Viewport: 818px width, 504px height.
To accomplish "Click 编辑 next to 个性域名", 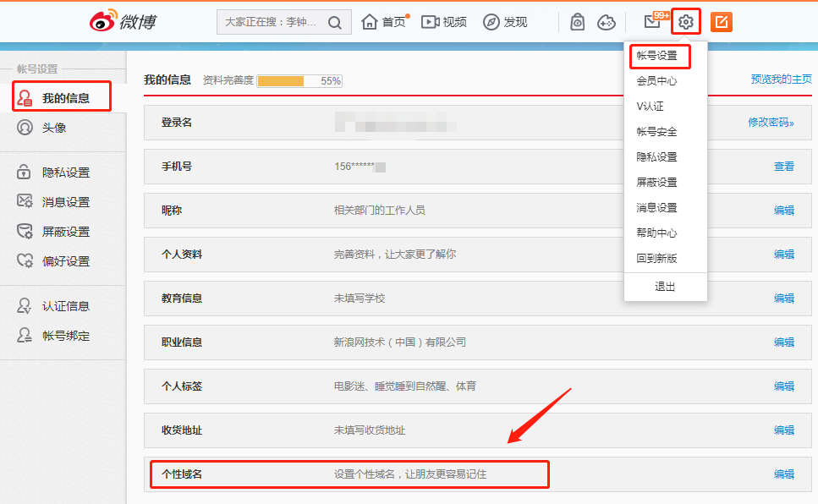I will pyautogui.click(x=784, y=474).
